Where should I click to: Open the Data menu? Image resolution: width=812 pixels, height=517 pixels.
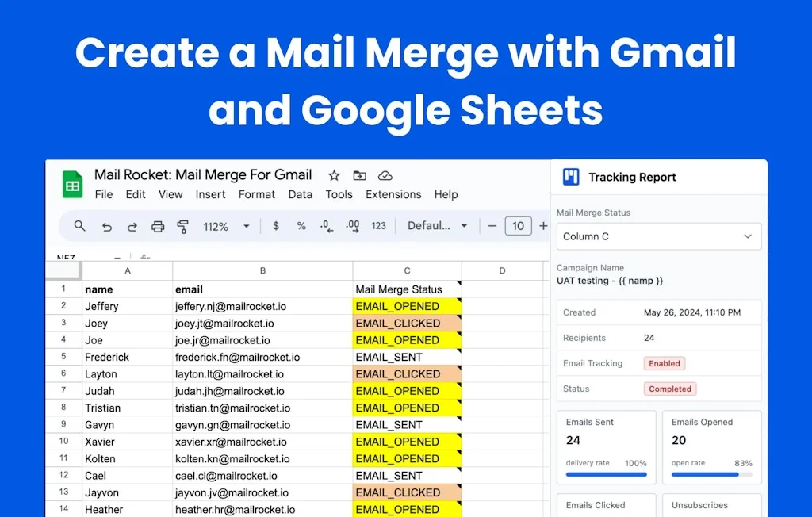pos(301,194)
